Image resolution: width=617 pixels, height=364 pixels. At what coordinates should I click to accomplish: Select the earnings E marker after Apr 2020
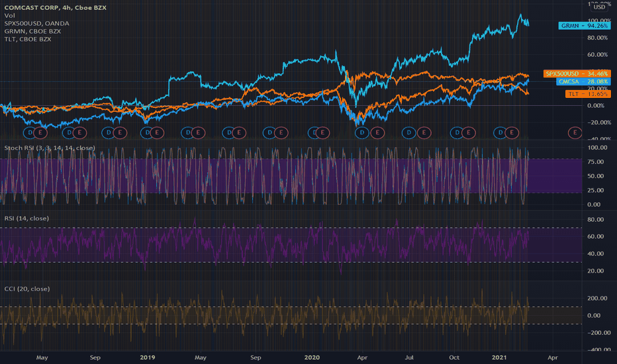pos(377,132)
